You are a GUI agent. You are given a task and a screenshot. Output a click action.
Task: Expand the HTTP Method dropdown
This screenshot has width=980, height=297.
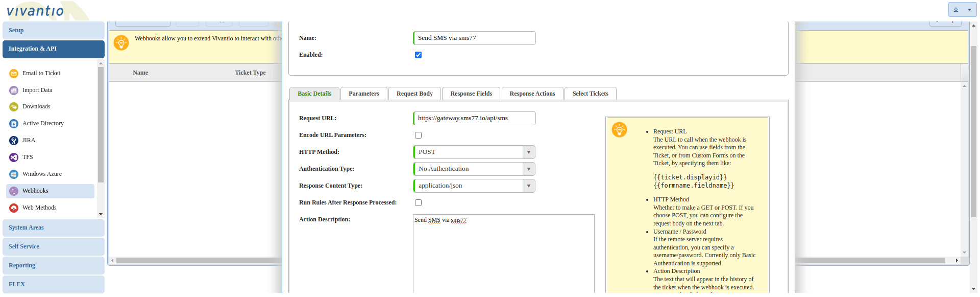[528, 152]
